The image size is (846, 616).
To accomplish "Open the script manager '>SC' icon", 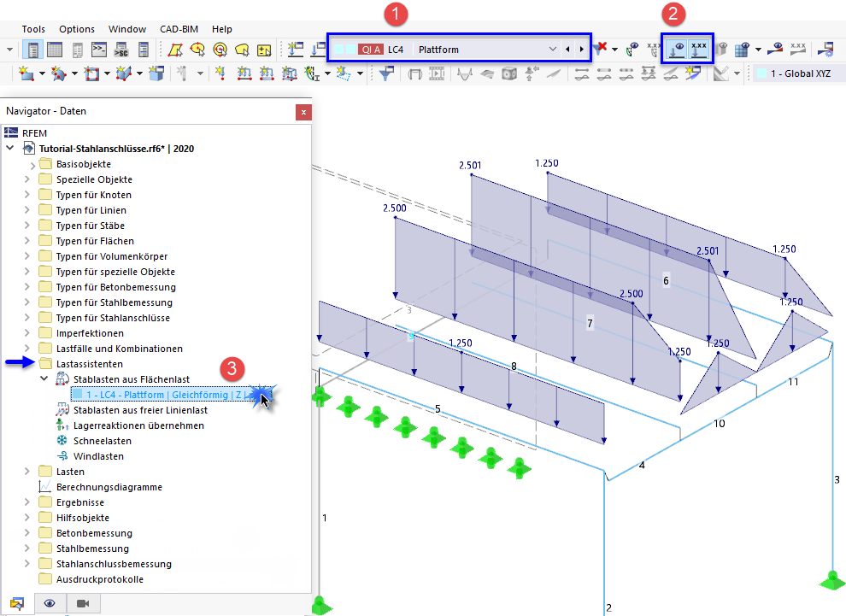I will (121, 50).
